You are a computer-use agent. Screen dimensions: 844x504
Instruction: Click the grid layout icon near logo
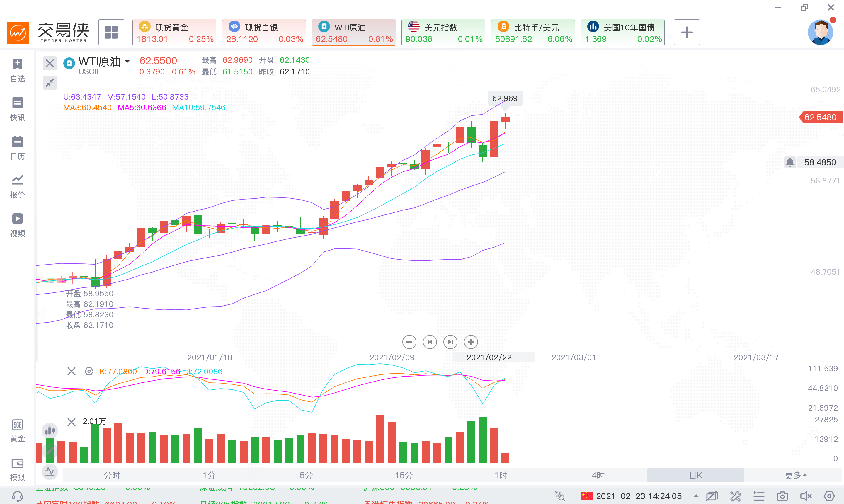[111, 32]
